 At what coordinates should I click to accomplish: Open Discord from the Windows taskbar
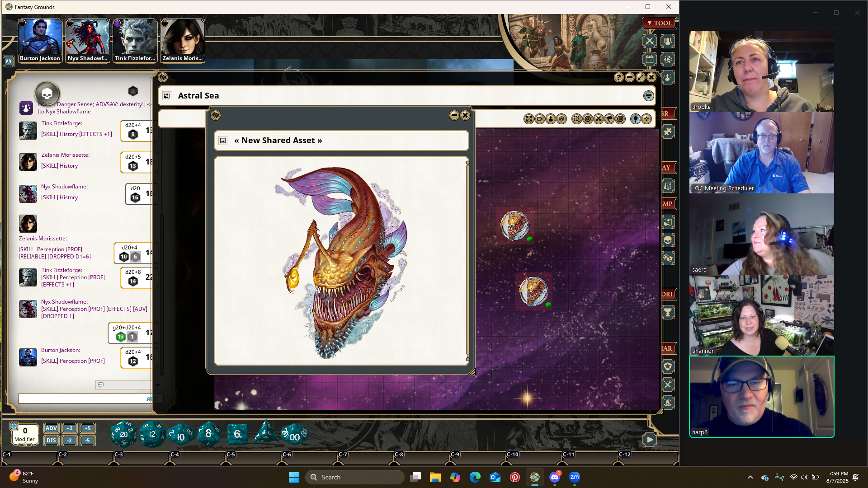555,477
